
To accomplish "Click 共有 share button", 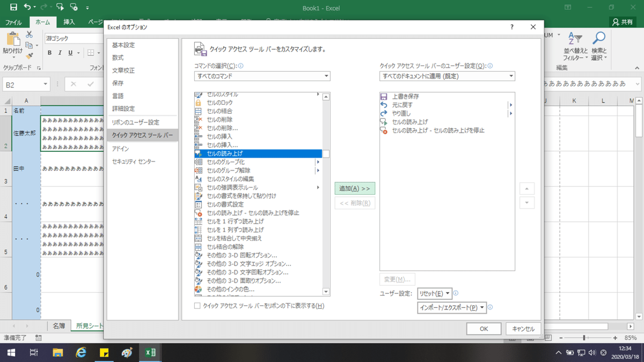I will (623, 22).
